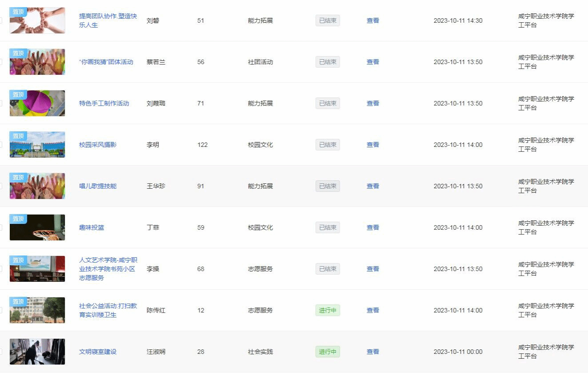Viewport: 588px width, 373px height.
Task: Click the 文明寝室建设 dormitory thumbnail image
Action: tap(37, 352)
